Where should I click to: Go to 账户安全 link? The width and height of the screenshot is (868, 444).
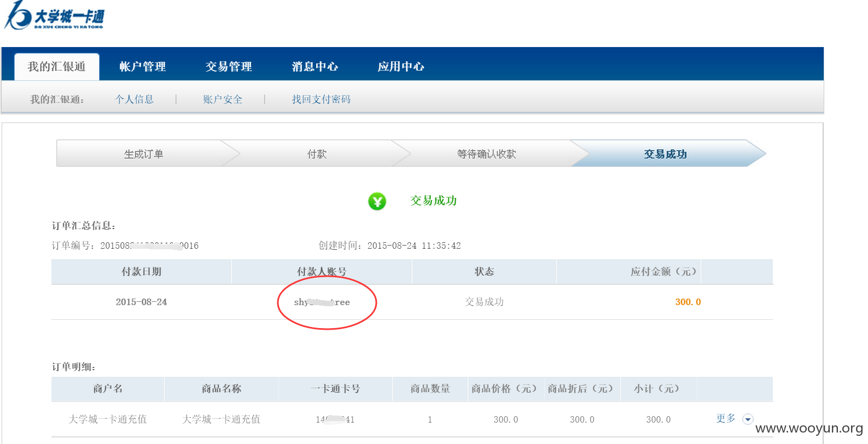223,100
